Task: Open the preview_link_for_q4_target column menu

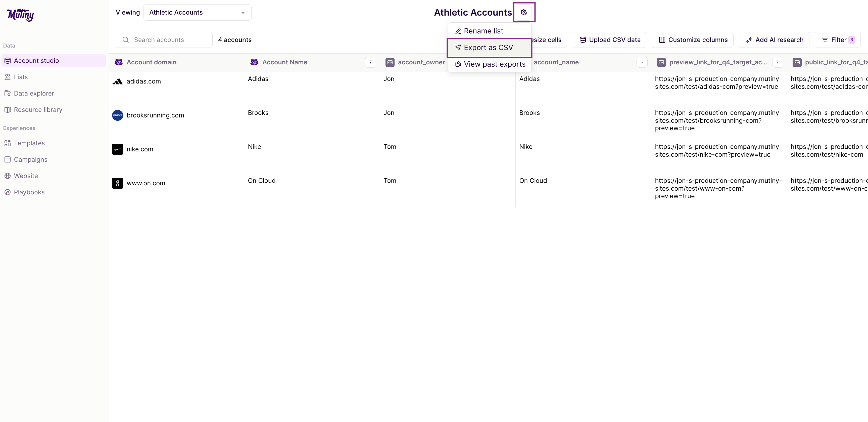Action: [778, 62]
